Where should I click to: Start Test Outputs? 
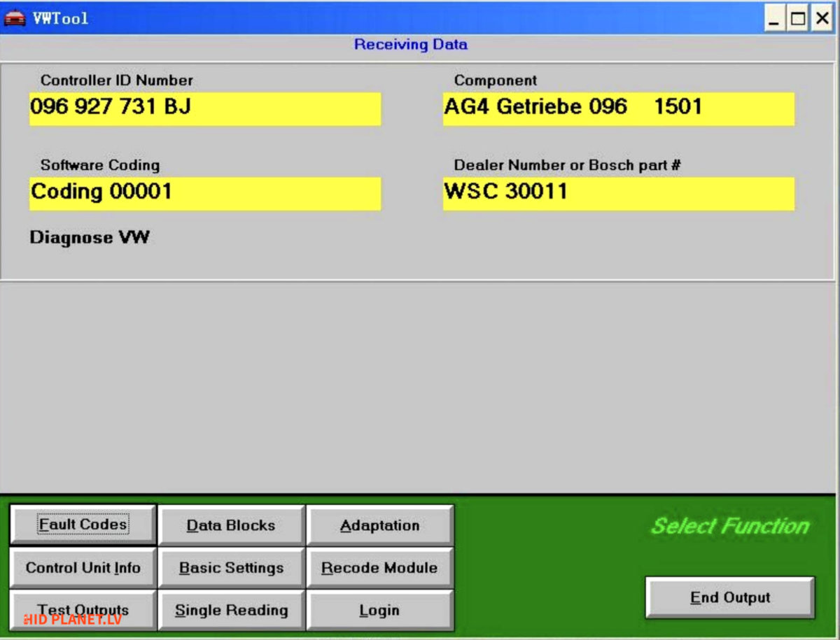(x=83, y=610)
